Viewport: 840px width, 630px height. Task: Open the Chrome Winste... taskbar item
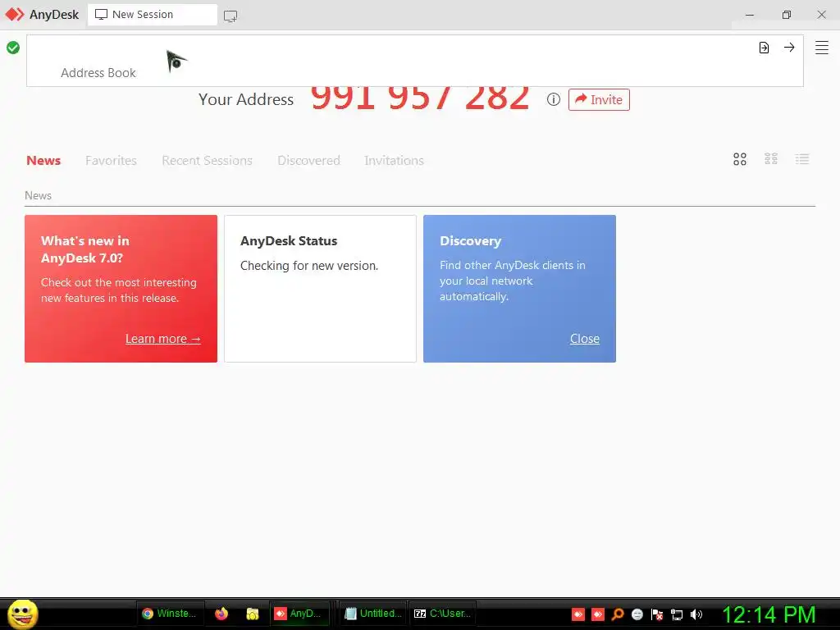point(169,614)
